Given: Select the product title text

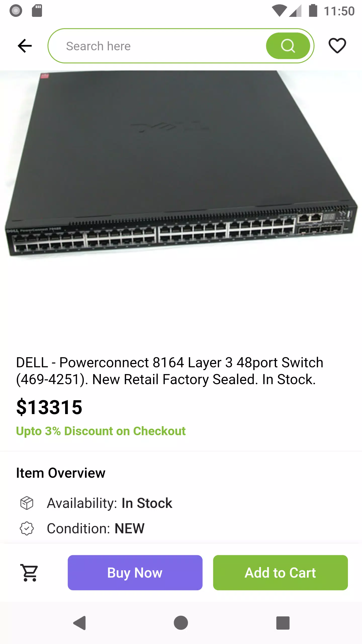Looking at the screenshot, I should (170, 371).
